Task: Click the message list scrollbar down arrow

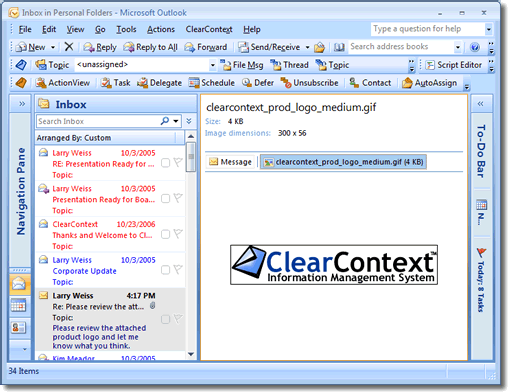Action: click(191, 354)
